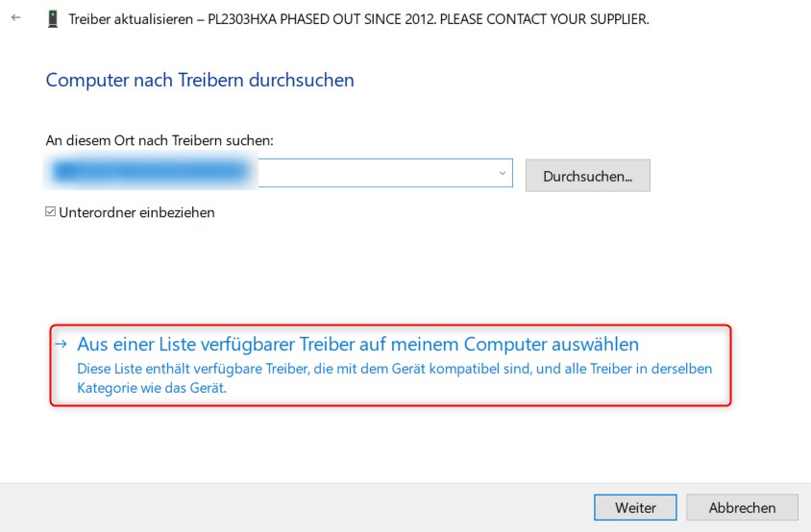The width and height of the screenshot is (811, 532).
Task: Click the empty area of the path input field
Action: [375, 173]
